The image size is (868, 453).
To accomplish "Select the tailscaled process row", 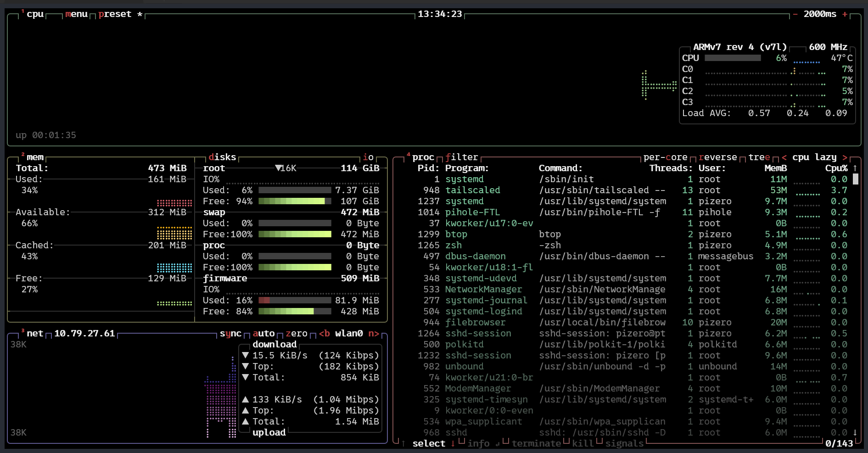I will [x=473, y=190].
